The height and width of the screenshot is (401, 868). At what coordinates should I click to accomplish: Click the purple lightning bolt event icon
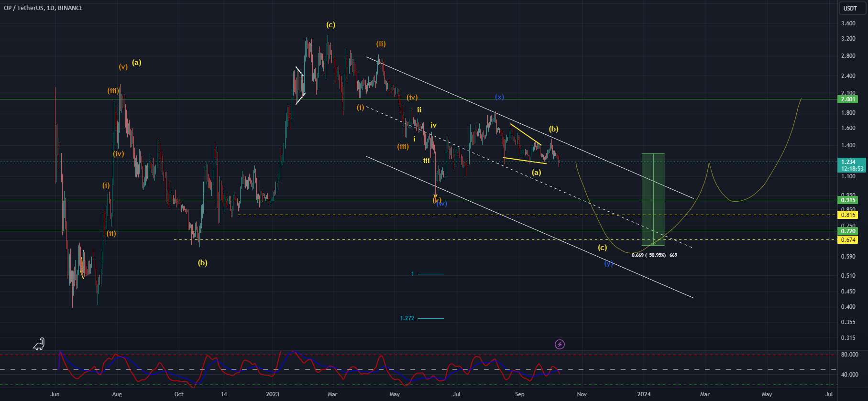(560, 344)
